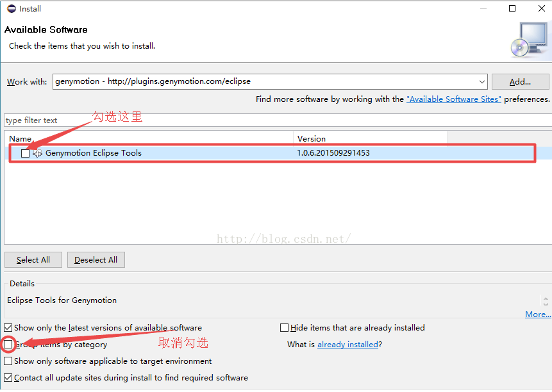The width and height of the screenshot is (552, 392).
Task: Open the already installed link
Action: click(x=347, y=345)
